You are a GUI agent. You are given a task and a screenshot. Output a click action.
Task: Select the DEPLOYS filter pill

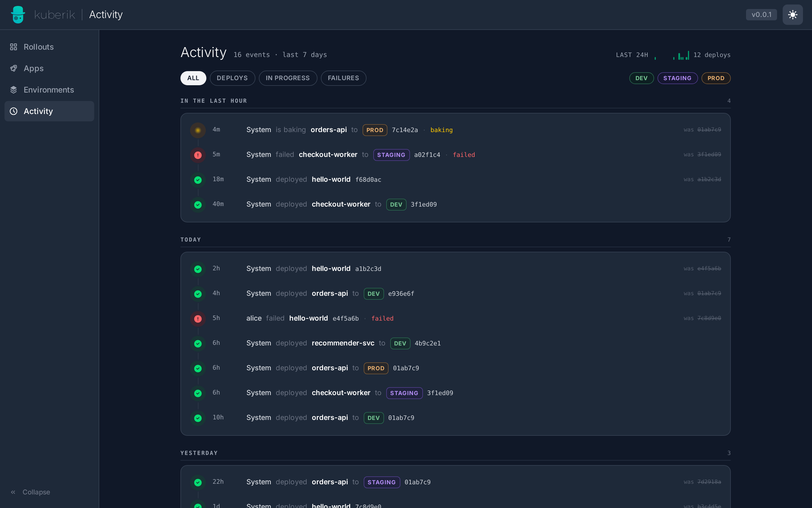232,78
